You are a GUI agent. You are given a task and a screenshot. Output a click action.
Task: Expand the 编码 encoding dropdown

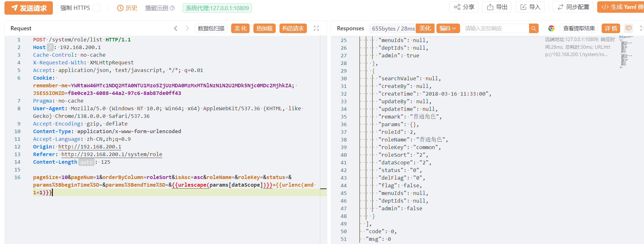tap(448, 28)
